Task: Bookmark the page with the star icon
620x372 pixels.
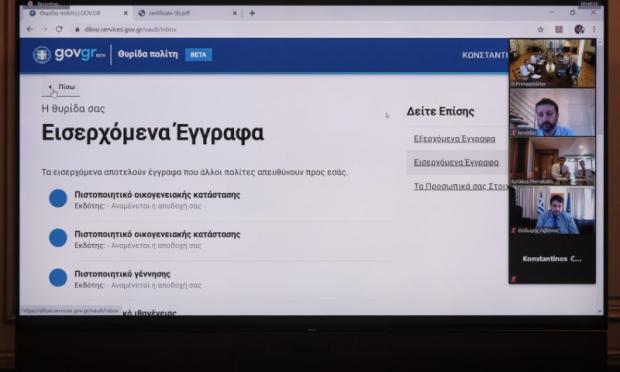Action: click(541, 29)
